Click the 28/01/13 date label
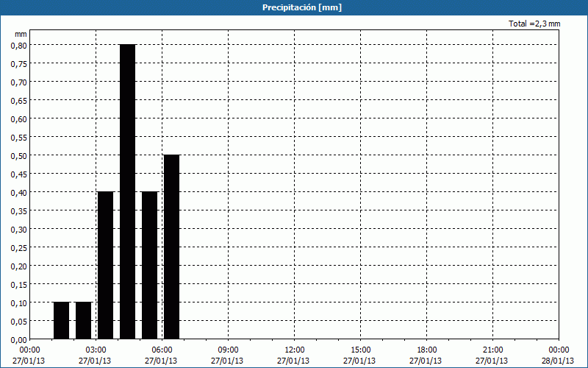Image resolution: width=588 pixels, height=368 pixels. tap(558, 361)
